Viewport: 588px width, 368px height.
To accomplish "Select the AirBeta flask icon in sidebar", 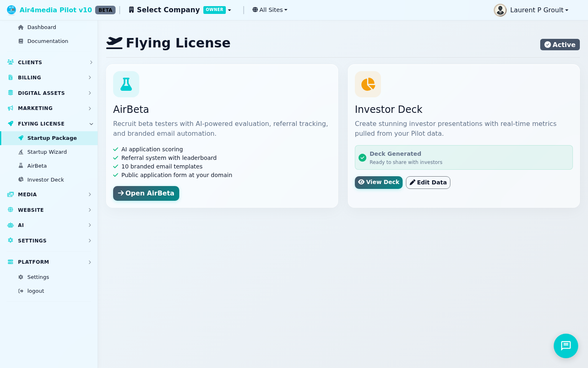I will 21,166.
